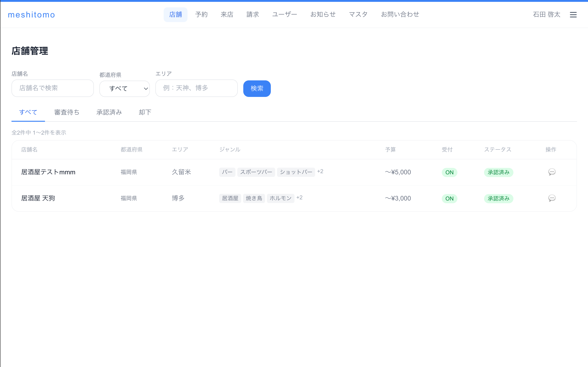Click 承認済み status badge of 居酒屋 天狗
The height and width of the screenshot is (367, 588).
[498, 199]
